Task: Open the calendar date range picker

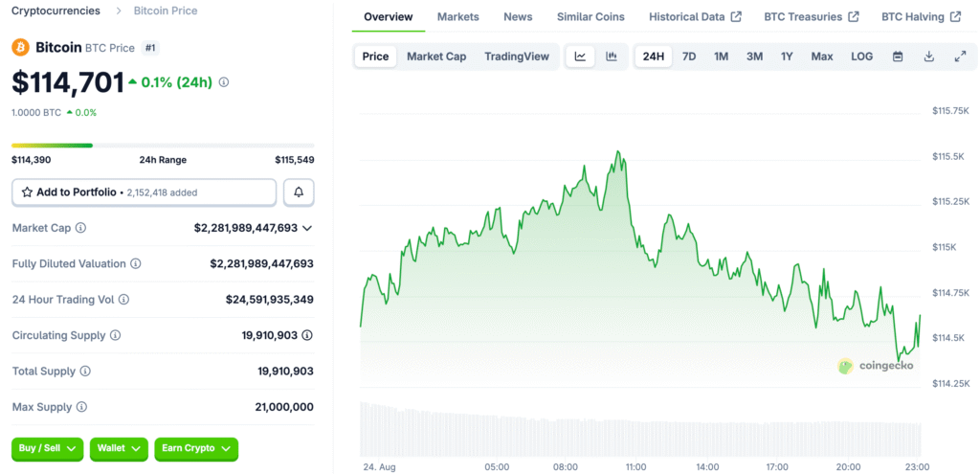Action: [x=898, y=56]
